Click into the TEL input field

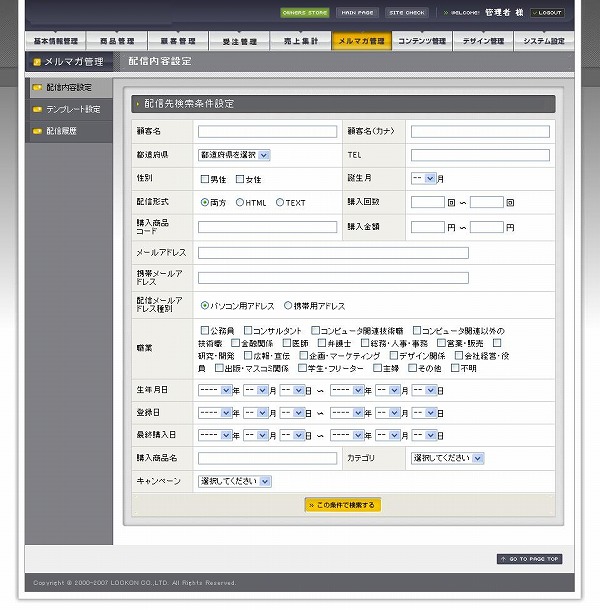(480, 155)
